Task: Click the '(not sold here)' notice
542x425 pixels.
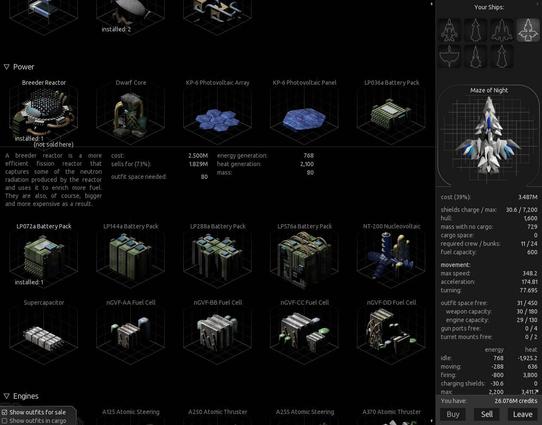Action: [54, 144]
